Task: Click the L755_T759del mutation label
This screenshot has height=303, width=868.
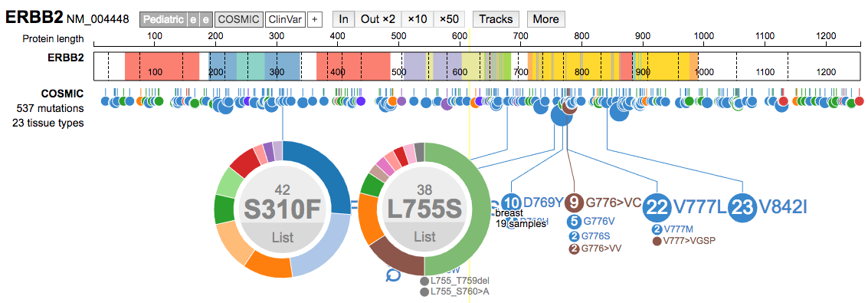Action: [x=460, y=281]
